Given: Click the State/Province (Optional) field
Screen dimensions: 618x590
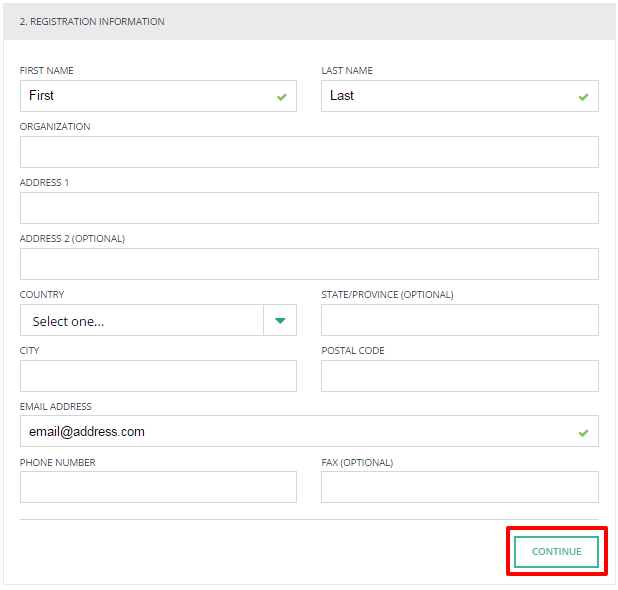Looking at the screenshot, I should click(460, 320).
